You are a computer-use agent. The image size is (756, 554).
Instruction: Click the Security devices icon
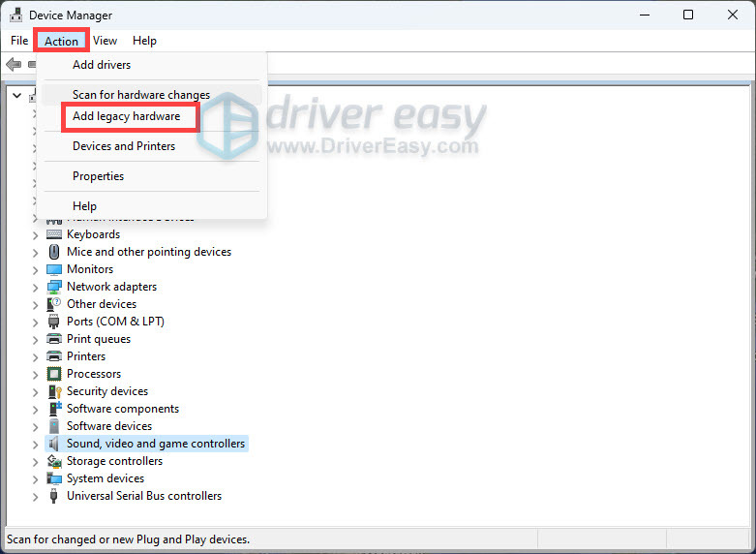pyautogui.click(x=54, y=391)
